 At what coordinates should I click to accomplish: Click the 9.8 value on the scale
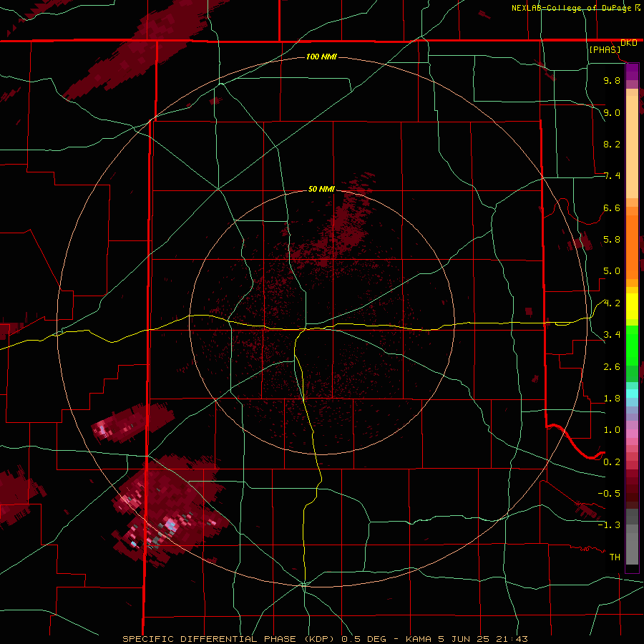(612, 80)
